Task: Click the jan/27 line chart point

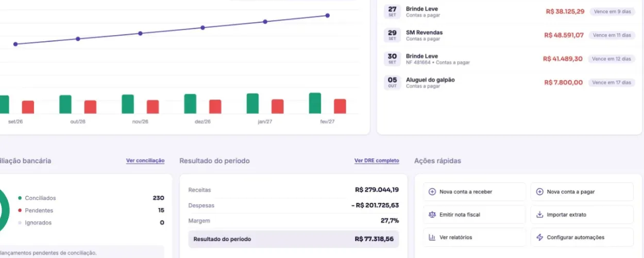Action: point(265,22)
